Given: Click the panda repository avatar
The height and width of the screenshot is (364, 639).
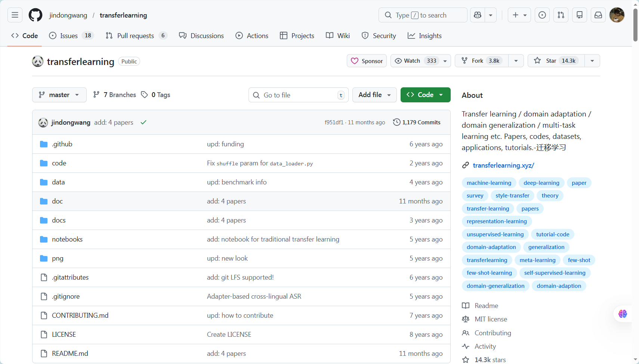Looking at the screenshot, I should tap(38, 61).
